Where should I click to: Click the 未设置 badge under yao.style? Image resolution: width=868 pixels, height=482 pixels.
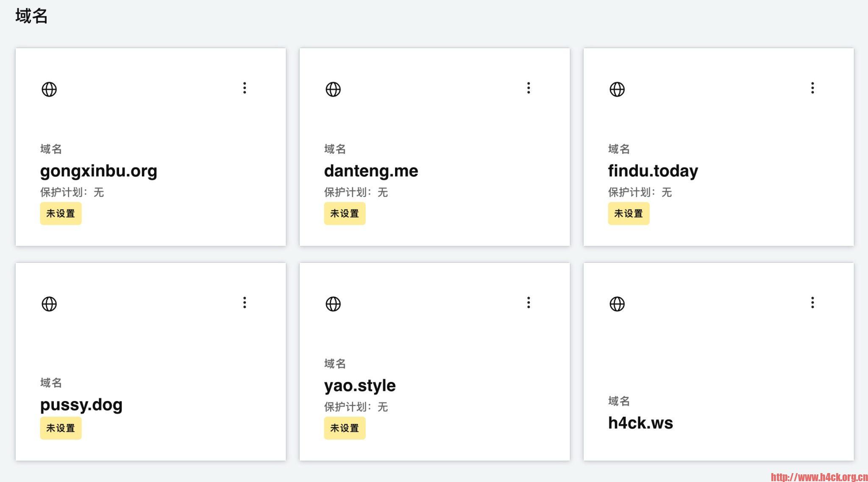point(345,428)
